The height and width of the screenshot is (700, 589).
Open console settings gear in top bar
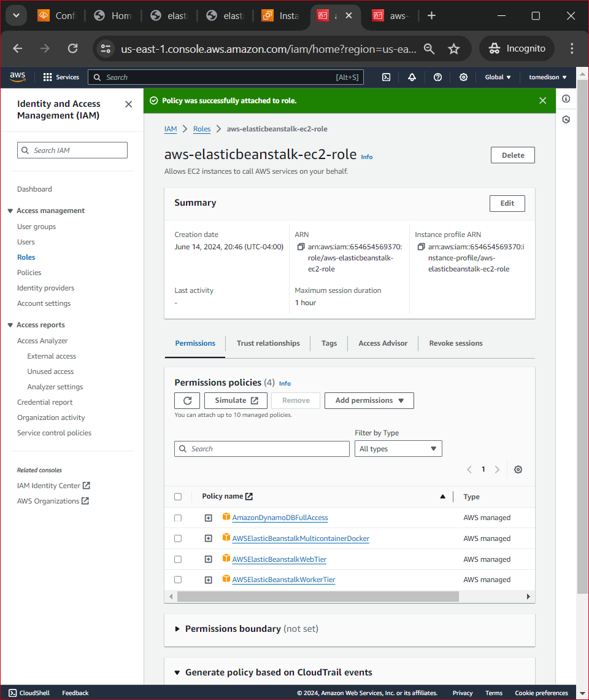pos(464,77)
